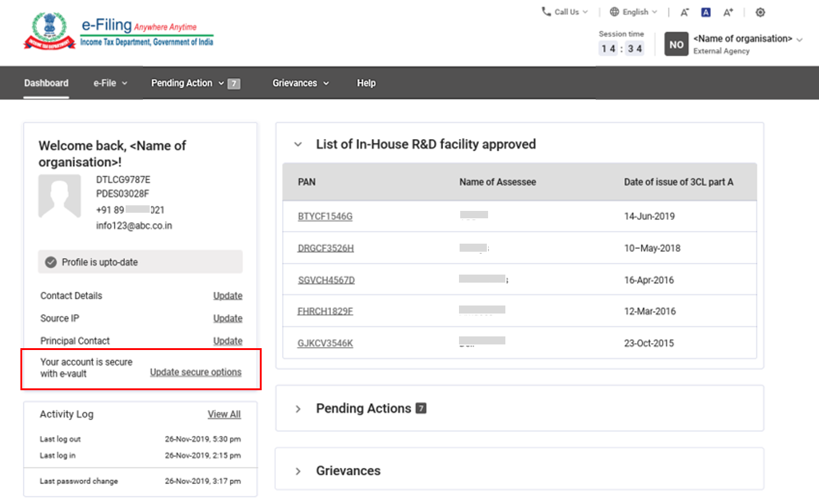
Task: Open the English language dropdown
Action: coord(633,12)
